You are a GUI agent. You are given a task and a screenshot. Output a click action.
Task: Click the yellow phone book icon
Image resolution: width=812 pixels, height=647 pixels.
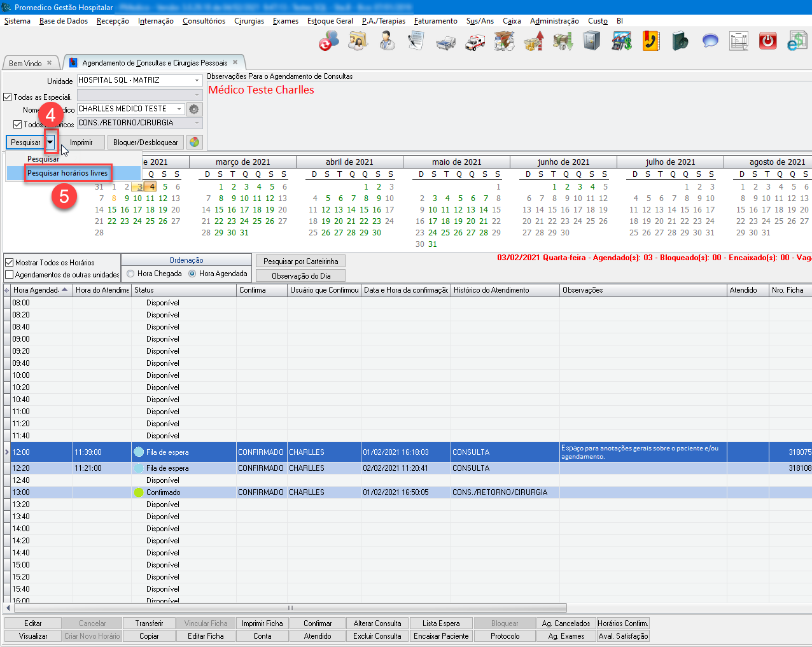point(650,41)
